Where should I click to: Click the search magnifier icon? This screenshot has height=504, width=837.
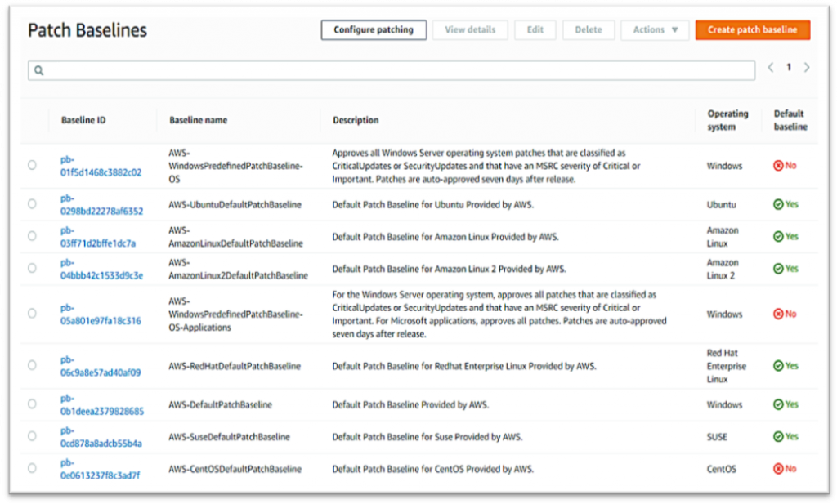[x=38, y=71]
